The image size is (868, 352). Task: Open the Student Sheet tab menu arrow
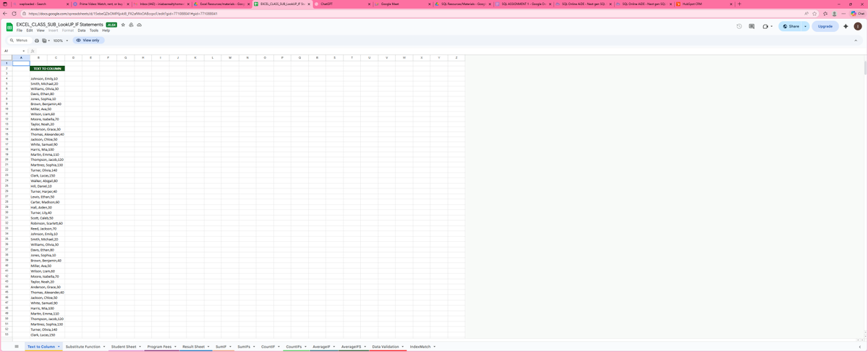pos(140,346)
